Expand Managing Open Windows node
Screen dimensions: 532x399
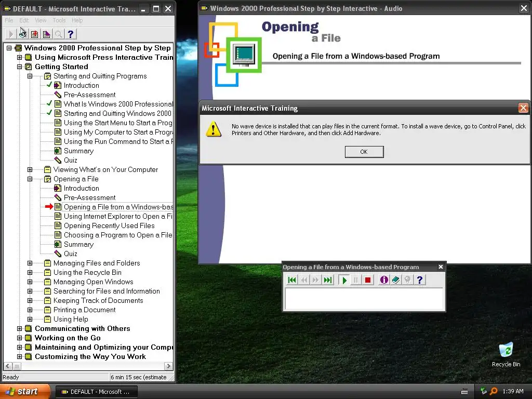pos(30,282)
